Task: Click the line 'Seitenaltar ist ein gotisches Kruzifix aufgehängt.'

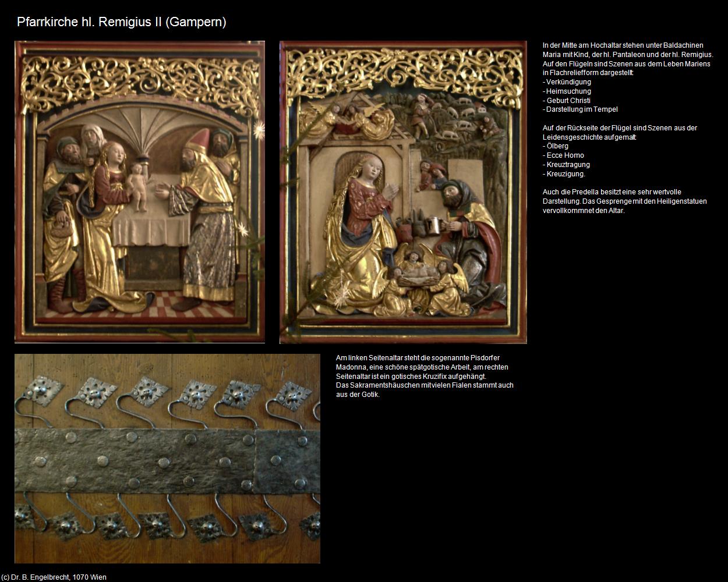Action: pos(411,377)
